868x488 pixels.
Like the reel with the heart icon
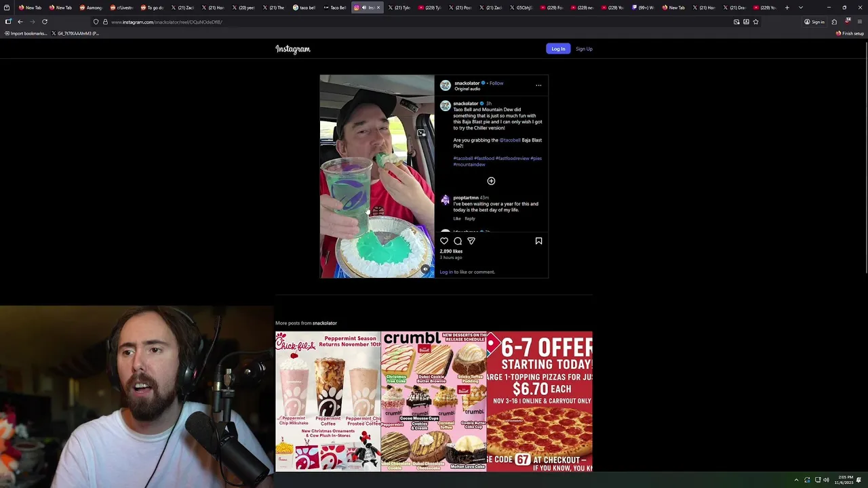click(444, 241)
